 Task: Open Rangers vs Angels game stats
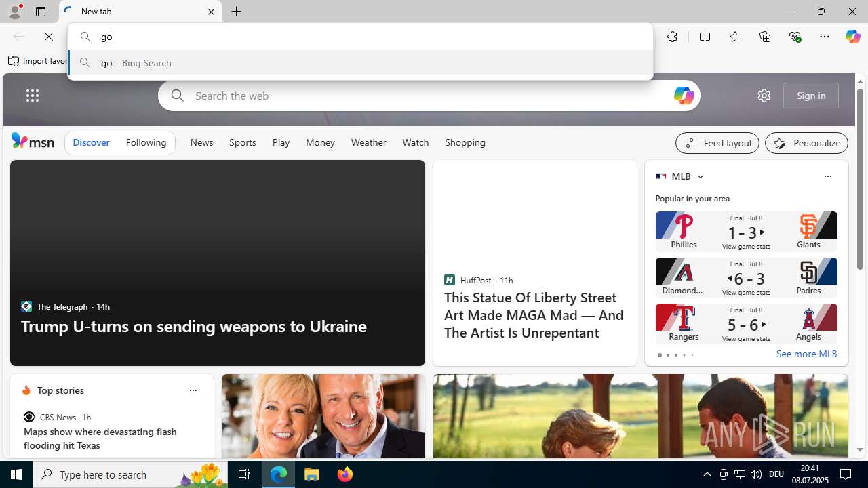coord(746,324)
